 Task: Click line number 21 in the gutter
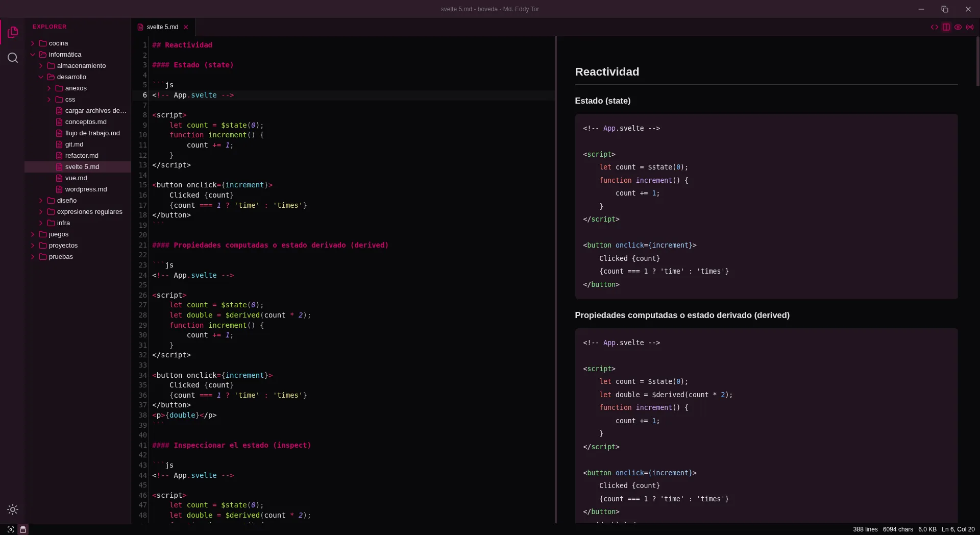coord(143,245)
